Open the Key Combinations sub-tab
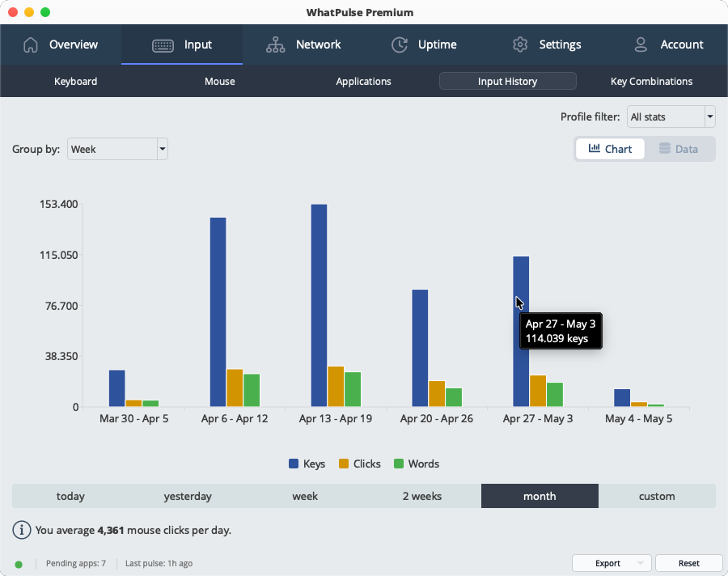The height and width of the screenshot is (576, 728). click(651, 81)
